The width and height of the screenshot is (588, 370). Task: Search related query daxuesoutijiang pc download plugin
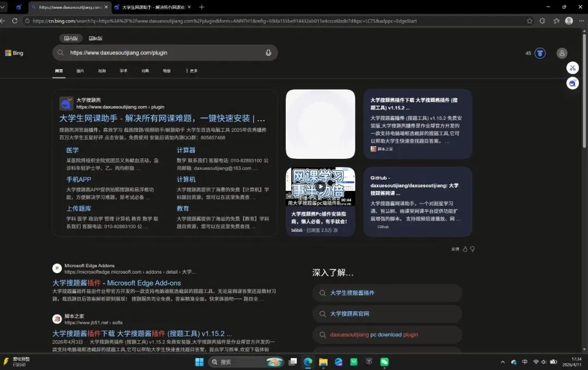tap(387, 335)
